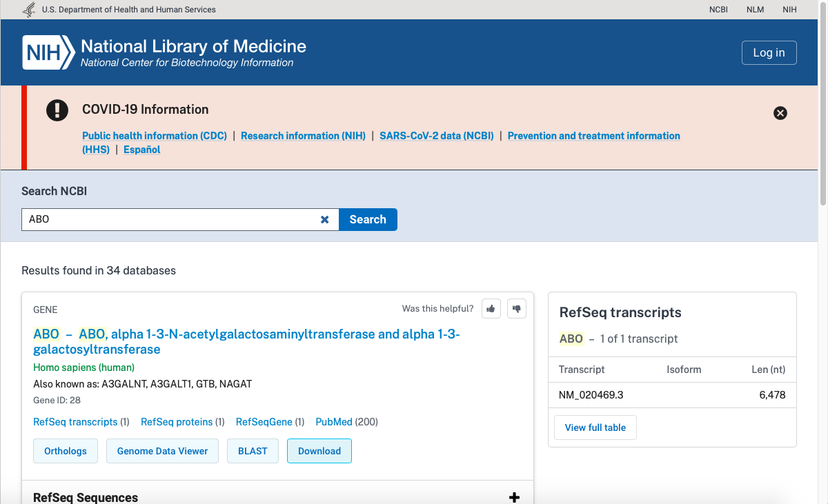Open the RefSeq proteins link
This screenshot has width=828, height=504.
pos(177,422)
